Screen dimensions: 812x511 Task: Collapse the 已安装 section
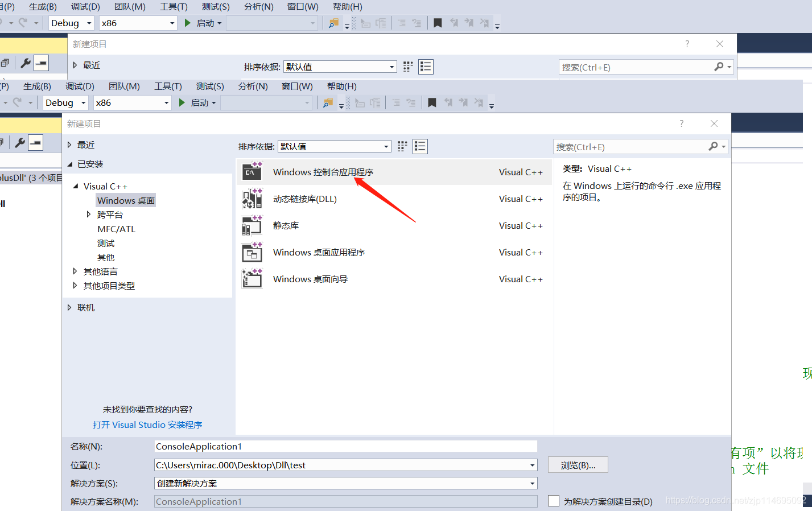pos(70,164)
